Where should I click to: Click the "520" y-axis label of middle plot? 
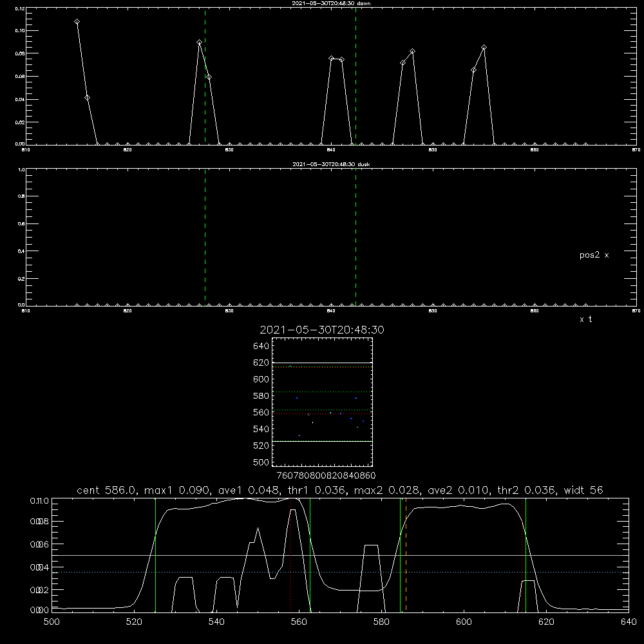point(261,446)
